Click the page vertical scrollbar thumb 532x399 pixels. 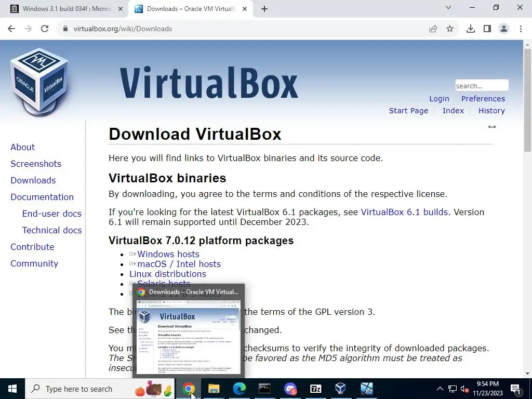528,100
